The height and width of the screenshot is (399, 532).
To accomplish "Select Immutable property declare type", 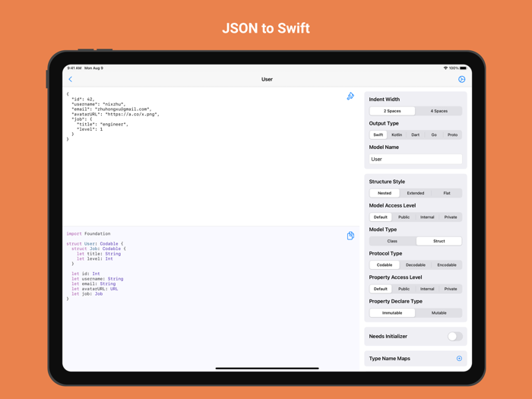I will (x=392, y=313).
